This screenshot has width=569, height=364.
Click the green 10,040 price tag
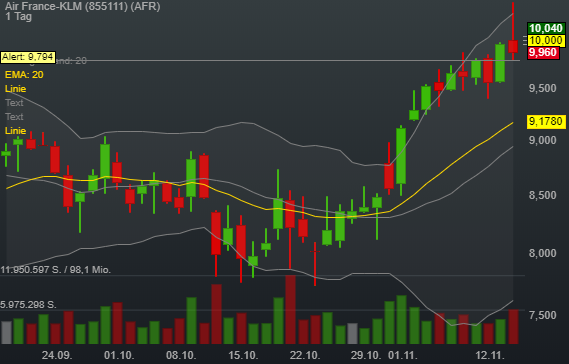pyautogui.click(x=546, y=28)
